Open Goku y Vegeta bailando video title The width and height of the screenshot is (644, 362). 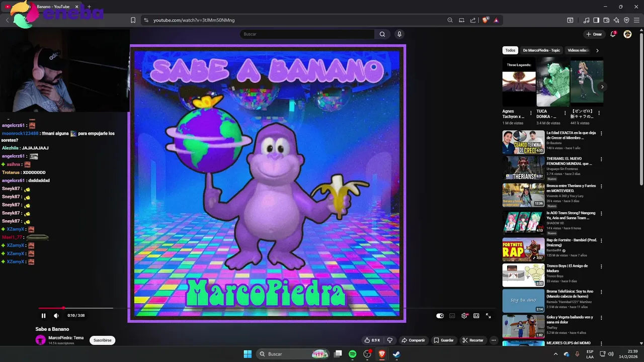[570, 320]
